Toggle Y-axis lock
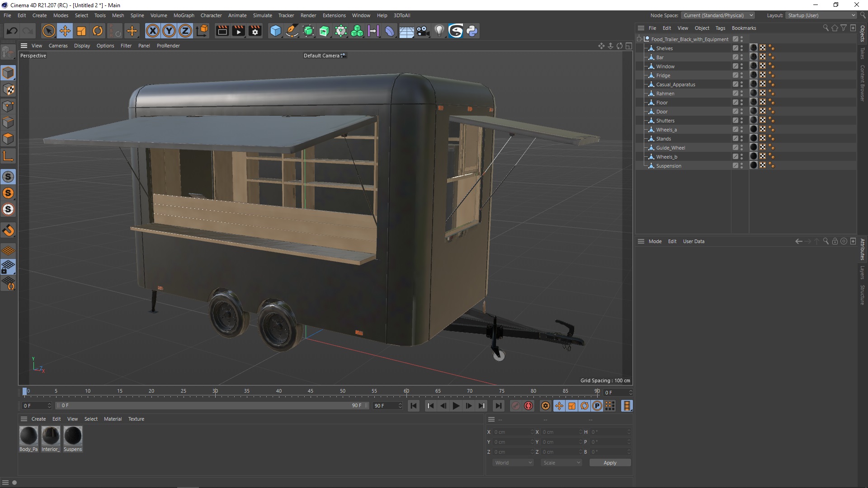Screen dimensions: 868x488 coord(169,31)
